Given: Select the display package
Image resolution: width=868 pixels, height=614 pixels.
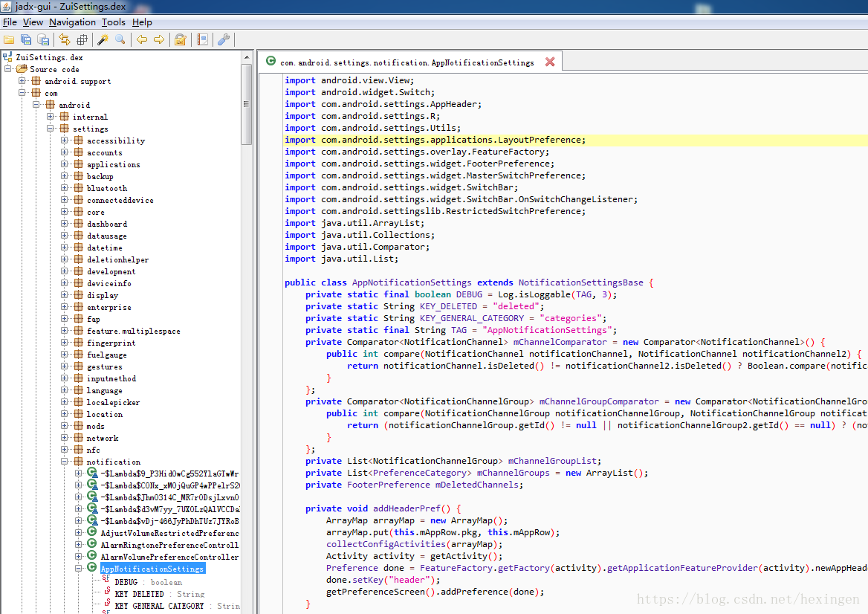Looking at the screenshot, I should tap(103, 295).
